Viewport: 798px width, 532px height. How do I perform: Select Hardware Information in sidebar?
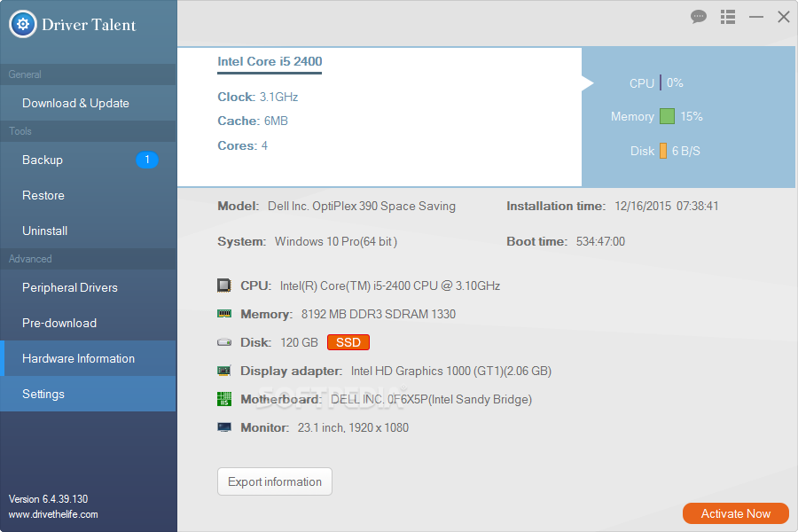pyautogui.click(x=88, y=358)
